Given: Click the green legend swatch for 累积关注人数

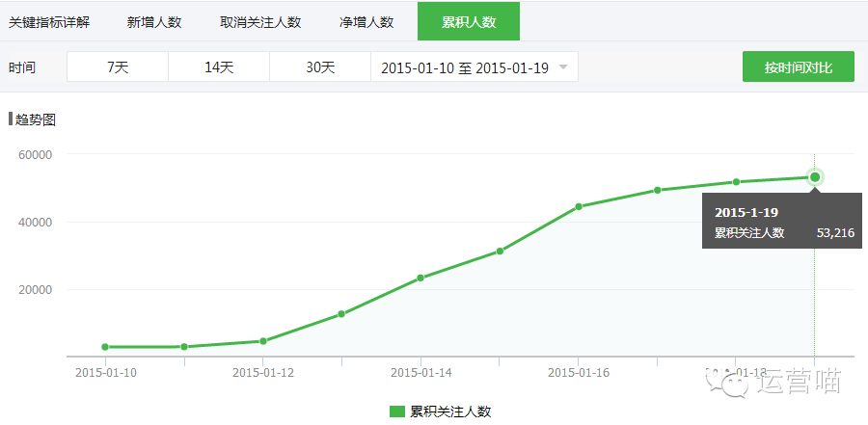Looking at the screenshot, I should (x=397, y=412).
